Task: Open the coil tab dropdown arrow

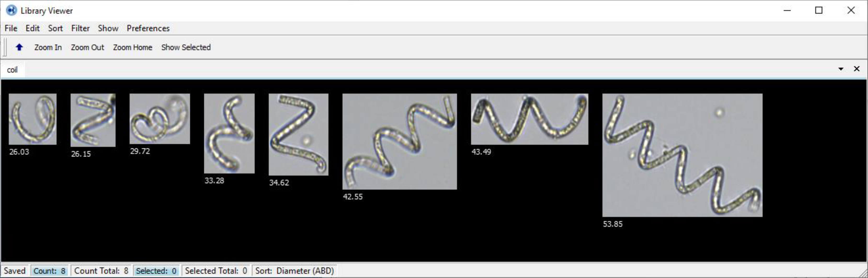Action: pyautogui.click(x=841, y=69)
